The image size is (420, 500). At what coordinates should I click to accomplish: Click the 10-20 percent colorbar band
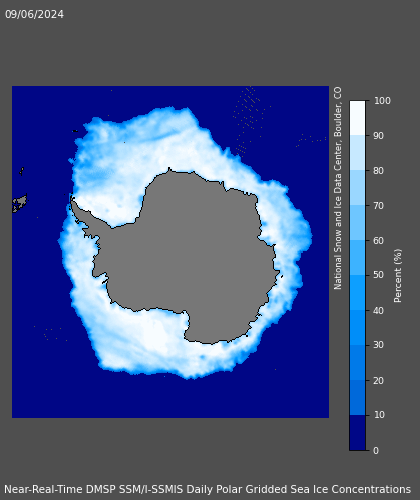coord(357,398)
